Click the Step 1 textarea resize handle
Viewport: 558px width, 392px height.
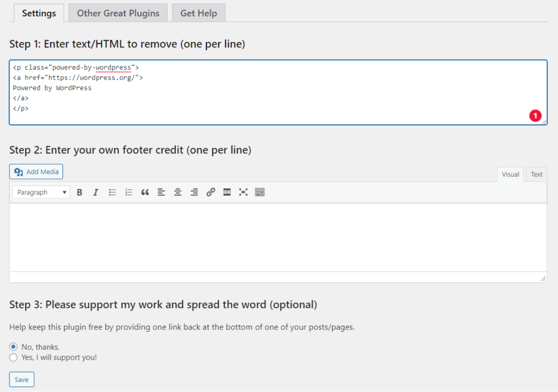(544, 122)
